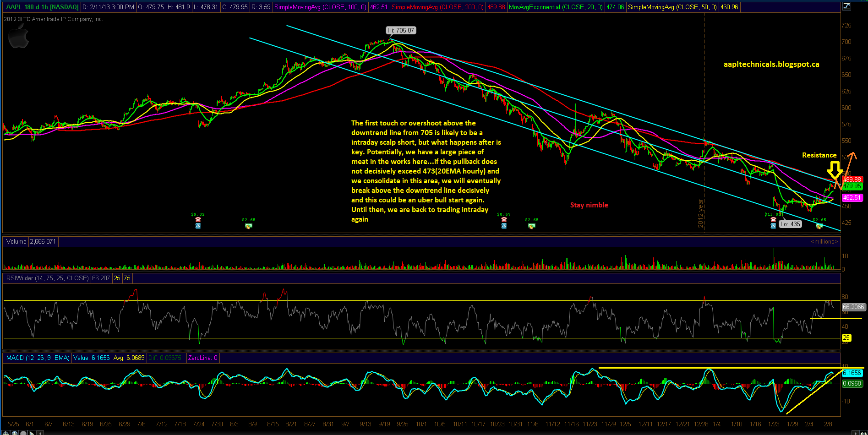The width and height of the screenshot is (868, 435).
Task: Click the $8.67 earnings phone icon
Action: tap(504, 220)
